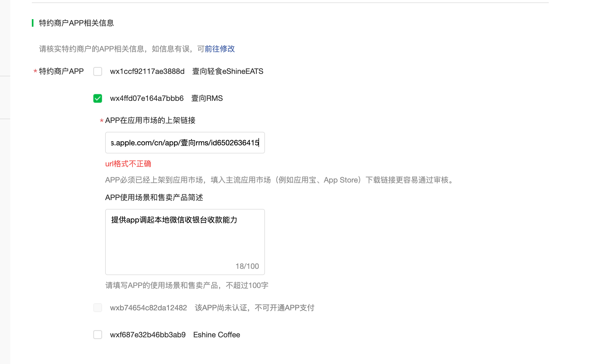This screenshot has width=593, height=364.
Task: Uncheck the green wx4ffd07e164a7bbb6 checkbox
Action: (x=98, y=98)
